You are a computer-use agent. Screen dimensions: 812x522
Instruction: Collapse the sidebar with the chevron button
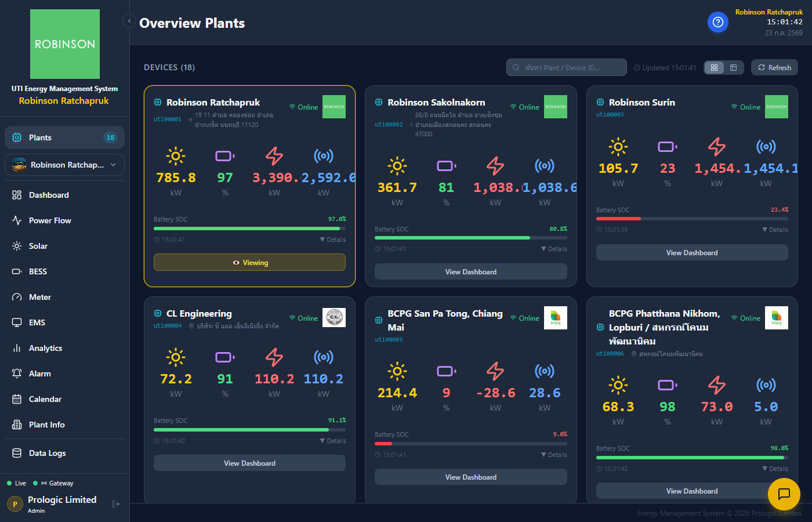129,21
